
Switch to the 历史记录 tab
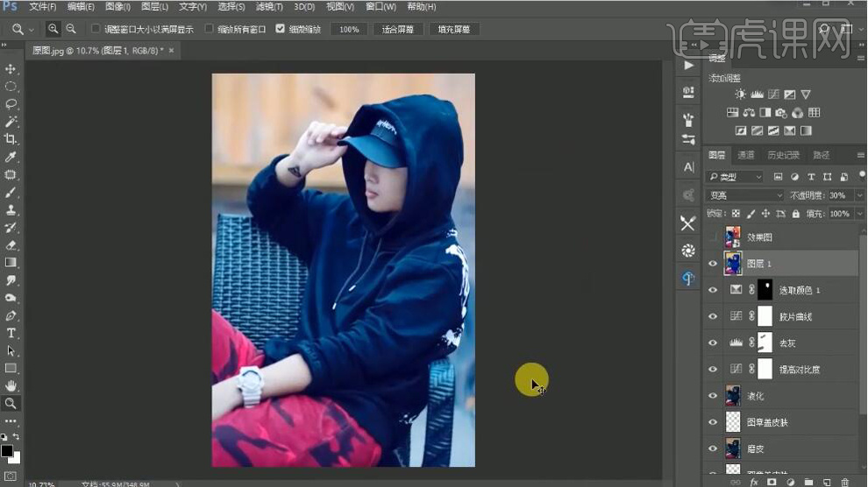tap(783, 155)
